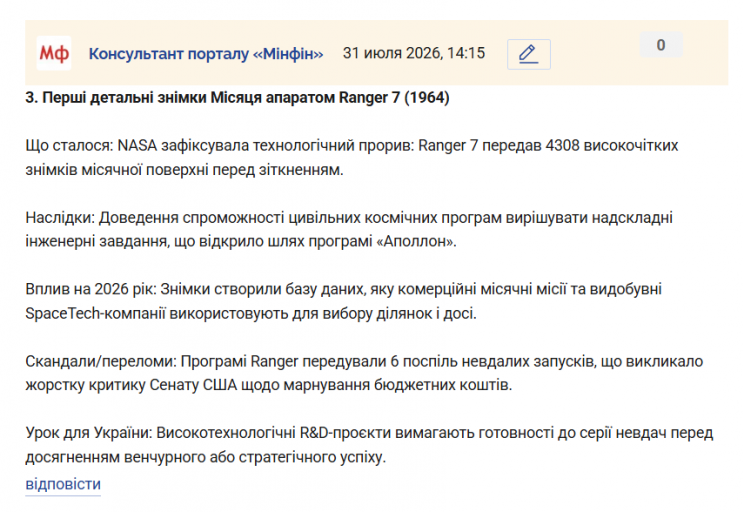Click the timestamp 31 июля 2026, 14:15
This screenshot has height=512, width=744.
(414, 53)
